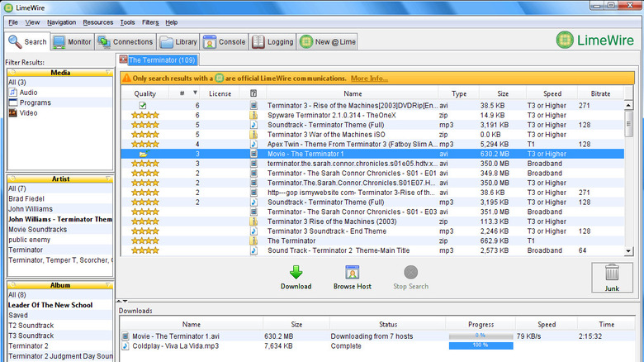This screenshot has height=362, width=644.
Task: Switch to the Library tab
Action: coord(178,41)
